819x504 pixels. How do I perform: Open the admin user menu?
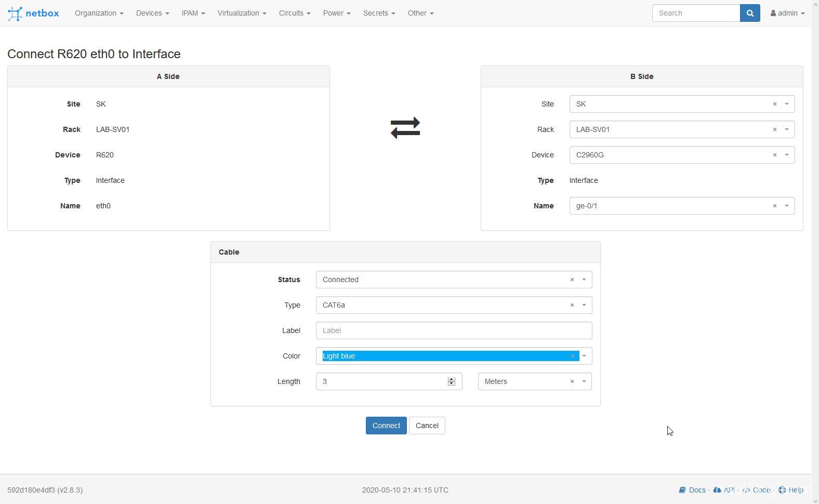click(787, 13)
